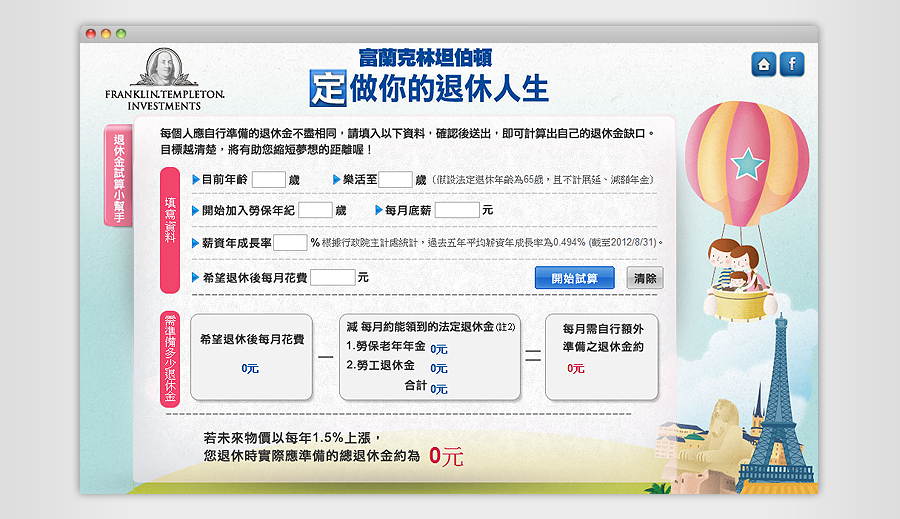
Task: Click the 需準備多少退休金 pink section label
Action: [170, 359]
